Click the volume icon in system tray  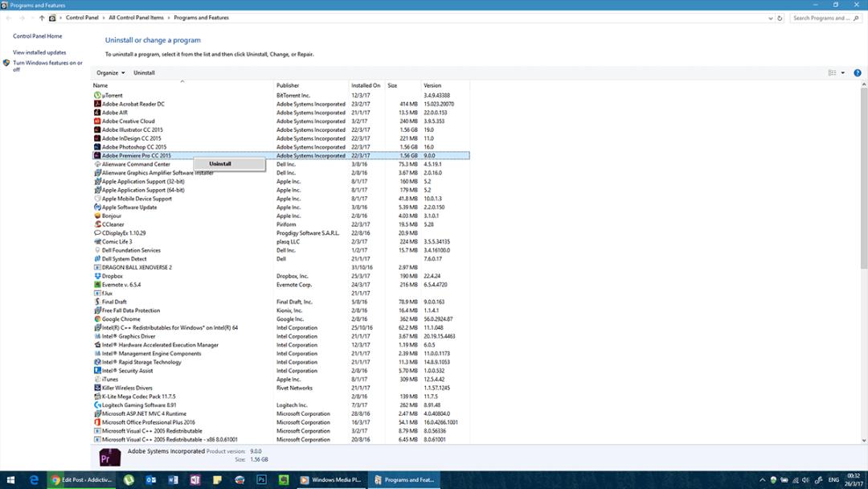(806, 479)
